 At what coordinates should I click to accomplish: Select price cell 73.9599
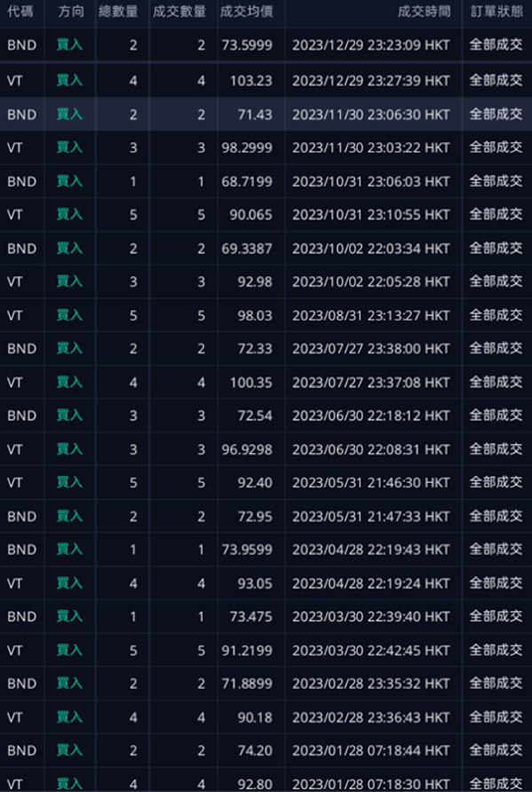(247, 550)
